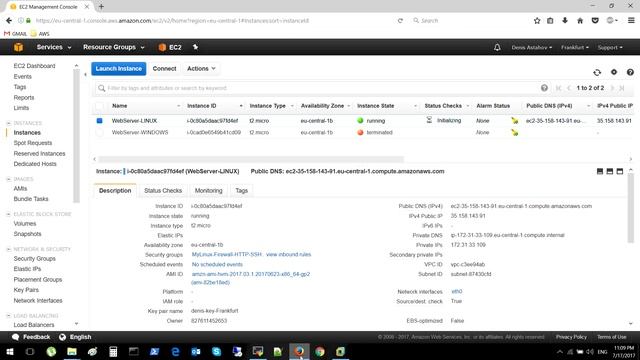640x360 pixels.
Task: Collapse the NETWORK & SECURITY sidebar section
Action: point(9,249)
